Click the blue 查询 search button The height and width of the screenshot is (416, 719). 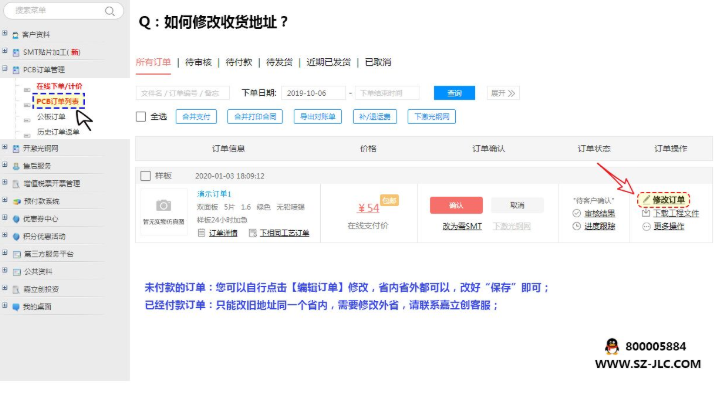coord(454,93)
